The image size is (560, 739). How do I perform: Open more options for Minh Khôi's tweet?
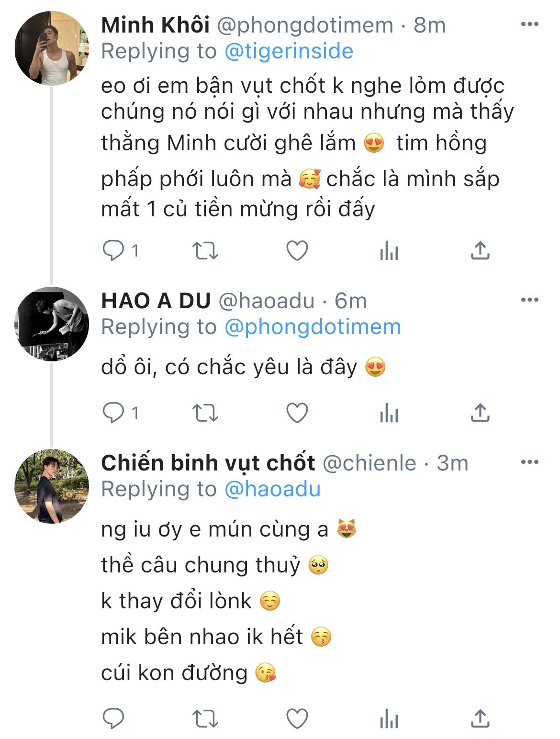click(x=529, y=24)
